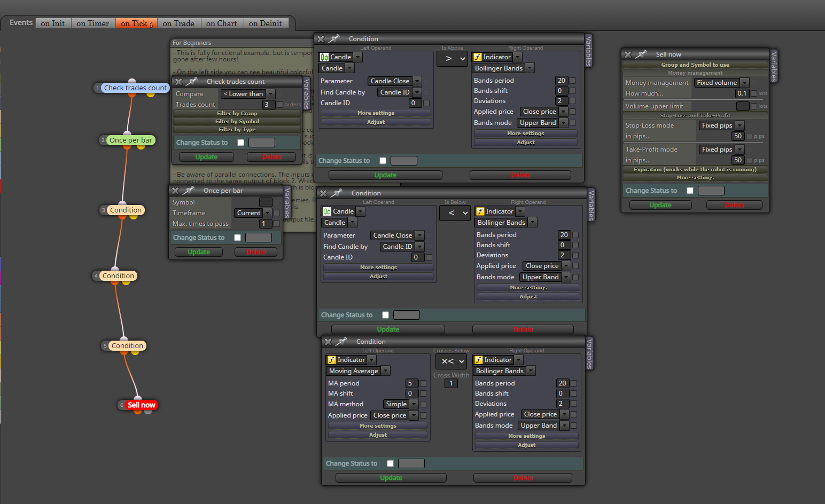Viewport: 825px width, 504px height.
Task: Click indicator icon in Crosses Below right operand
Action: coord(479,360)
